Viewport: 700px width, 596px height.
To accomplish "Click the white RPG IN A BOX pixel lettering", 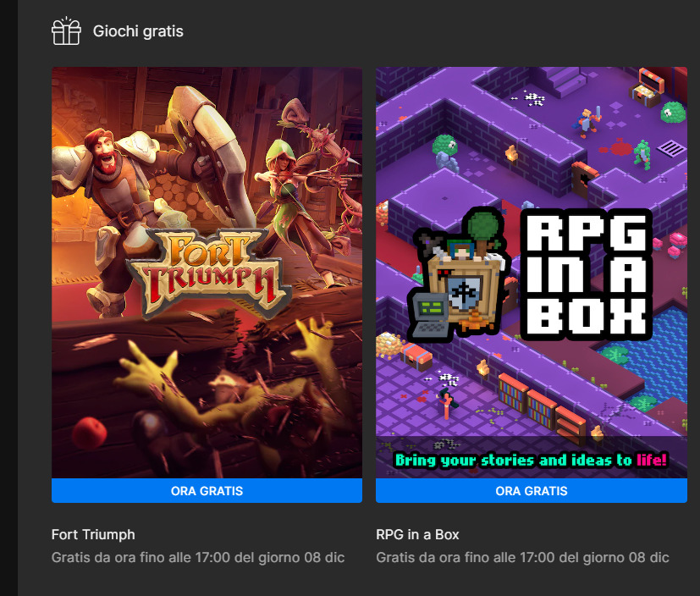I will pyautogui.click(x=587, y=274).
